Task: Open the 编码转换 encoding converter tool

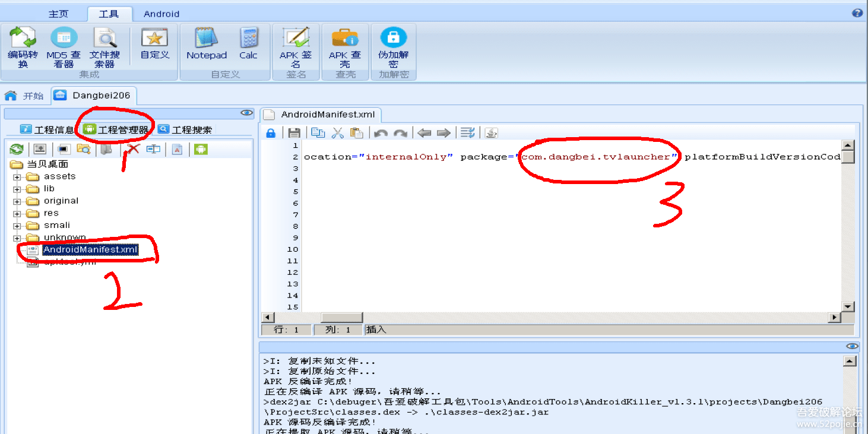Action: (23, 47)
